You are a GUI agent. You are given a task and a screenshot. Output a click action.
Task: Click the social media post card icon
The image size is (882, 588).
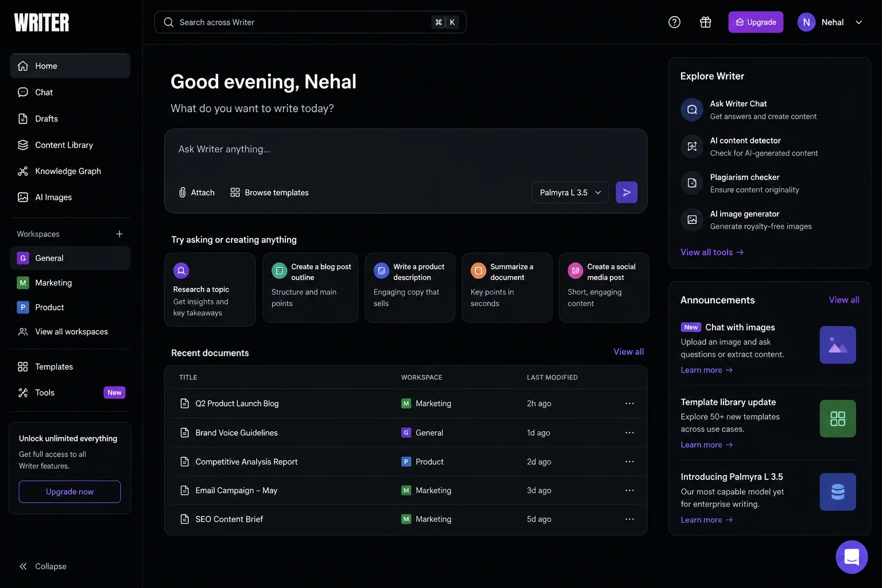tap(575, 270)
